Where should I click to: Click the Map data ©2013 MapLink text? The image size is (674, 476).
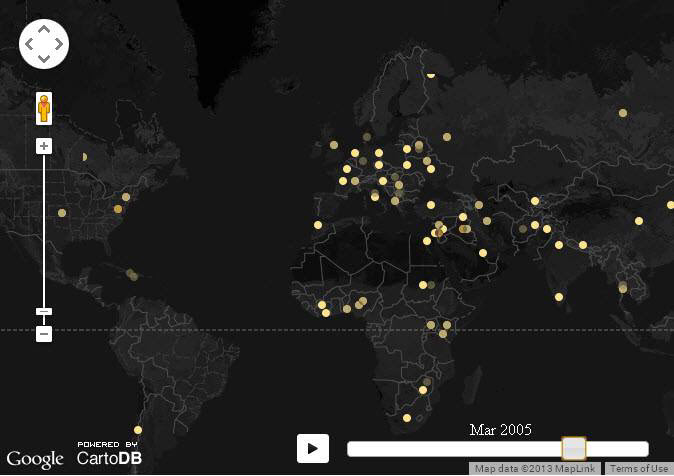[534, 469]
